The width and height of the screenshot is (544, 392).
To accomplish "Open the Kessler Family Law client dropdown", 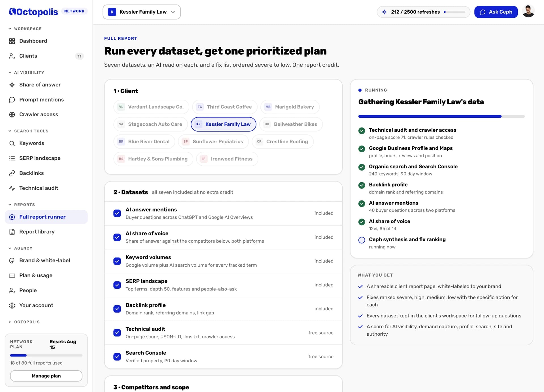I will tap(141, 12).
